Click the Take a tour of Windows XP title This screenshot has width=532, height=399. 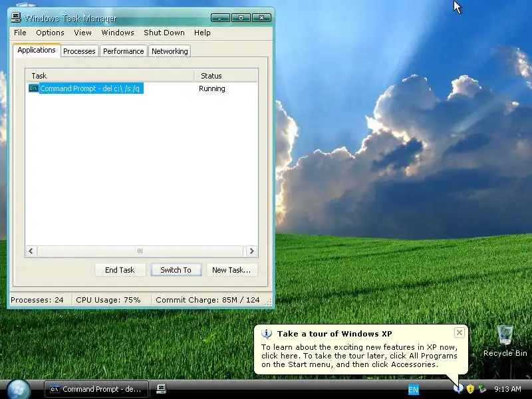point(334,334)
